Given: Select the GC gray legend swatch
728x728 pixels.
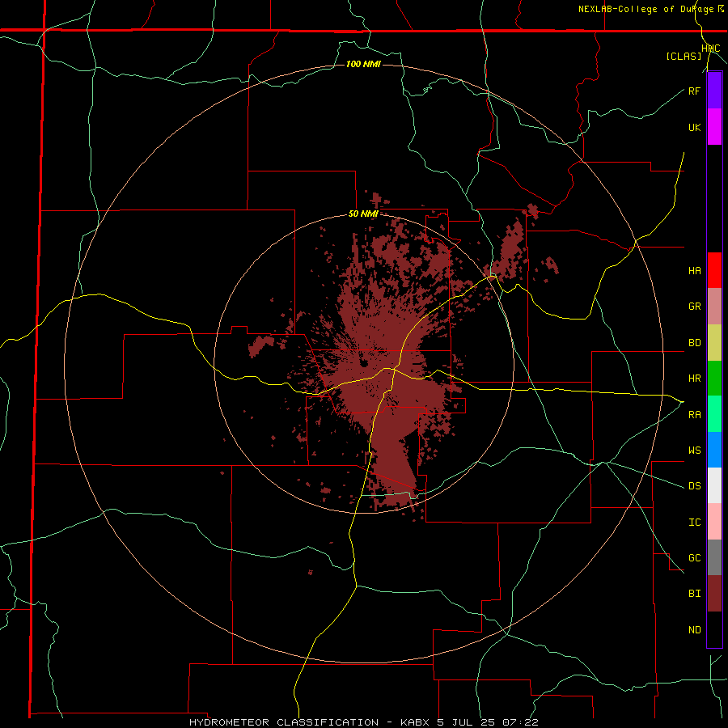Looking at the screenshot, I should pos(714,557).
